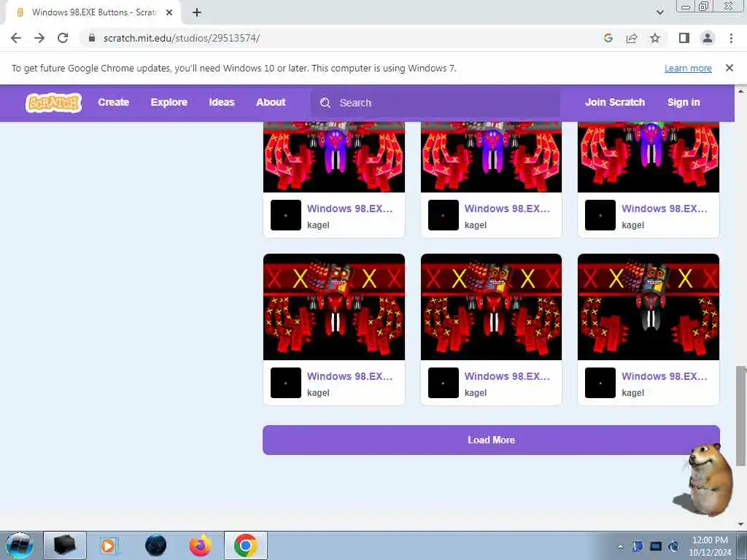Open the Ideas menu item
The height and width of the screenshot is (560, 747).
coord(222,102)
